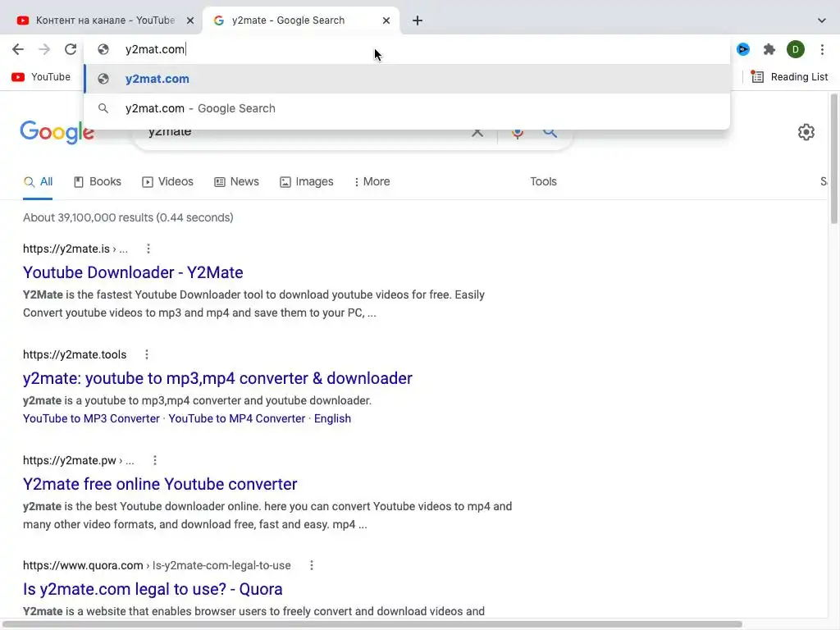
Task: Open y2mate youtube to mp3,mp4 converter result
Action: (x=217, y=378)
